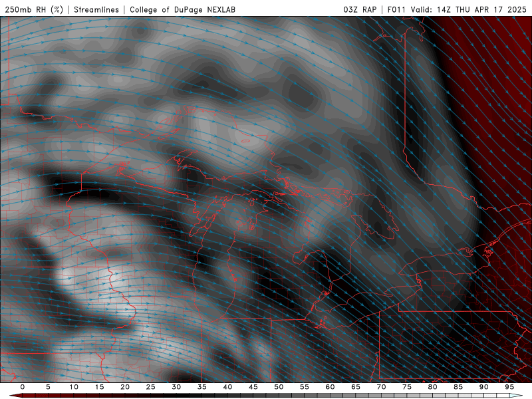532x399 pixels.
Task: Click the 60 value on color scale
Action: coord(330,387)
